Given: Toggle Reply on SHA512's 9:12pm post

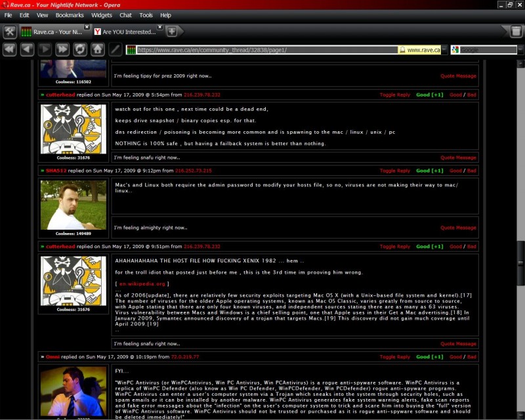Looking at the screenshot, I should click(395, 171).
